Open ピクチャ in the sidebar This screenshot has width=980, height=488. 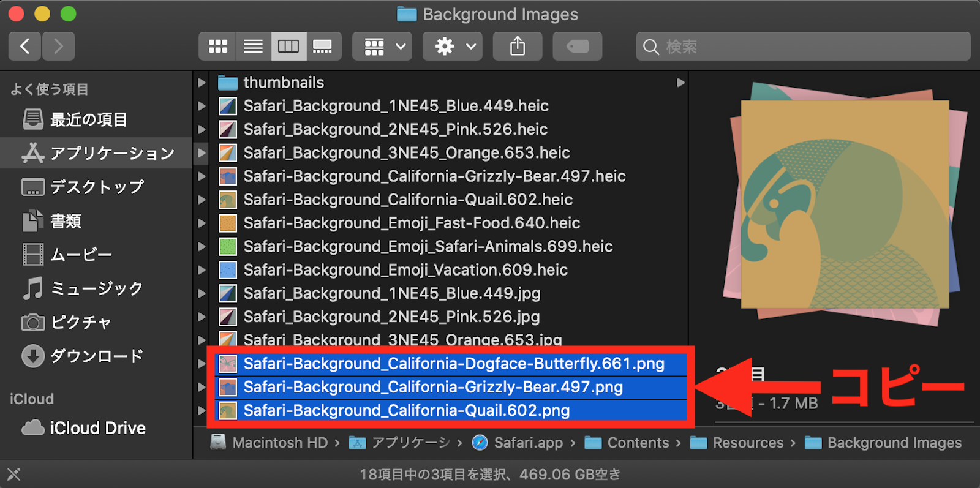tap(96, 322)
